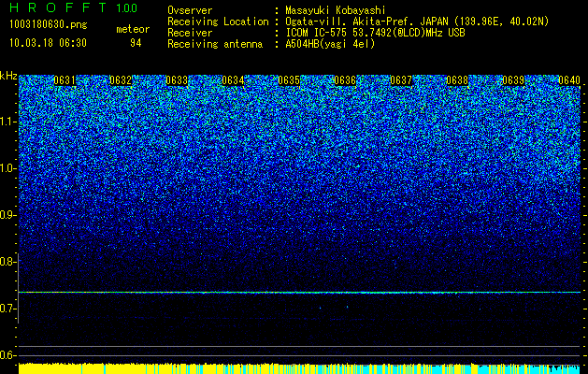This screenshot has width=588, height=374.
Task: Click the 0.6 frequency axis label
Action: click(x=7, y=355)
